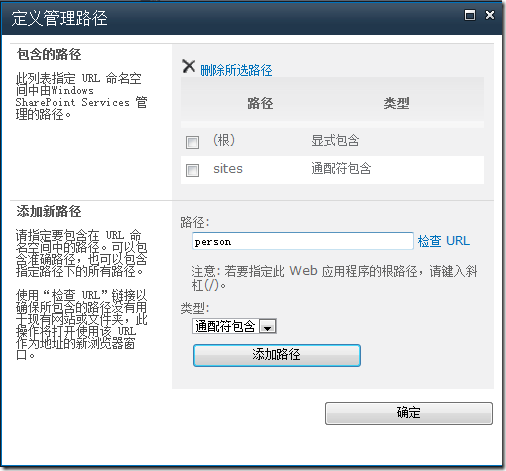Image resolution: width=506 pixels, height=471 pixels.
Task: Click the 通配符包含 cell in sites row
Action: tap(341, 168)
